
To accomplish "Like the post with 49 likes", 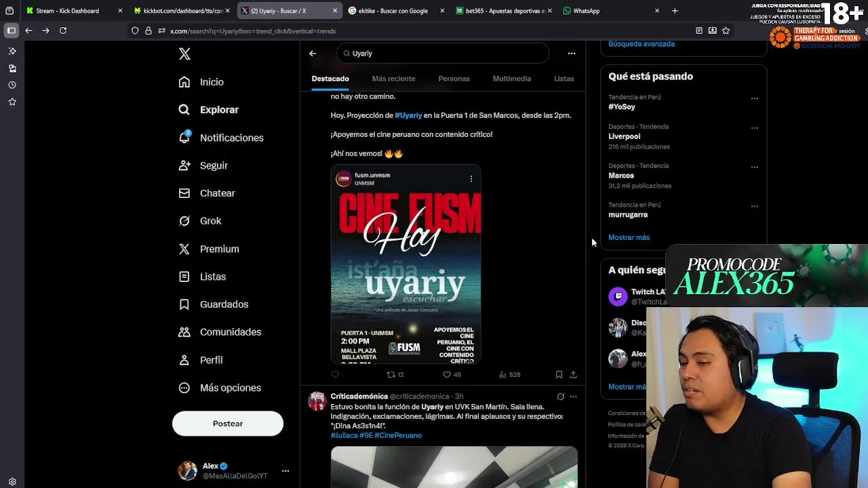I will click(x=452, y=374).
